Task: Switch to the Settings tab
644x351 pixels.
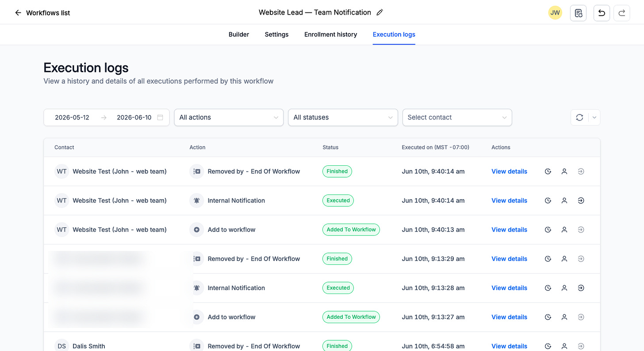Action: [277, 34]
